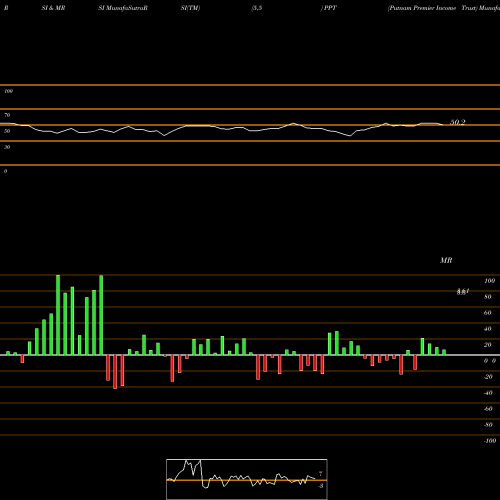Screen dimensions: 500x500
Task: Click the 'MR' label above bar chart
Action: pyautogui.click(x=446, y=260)
